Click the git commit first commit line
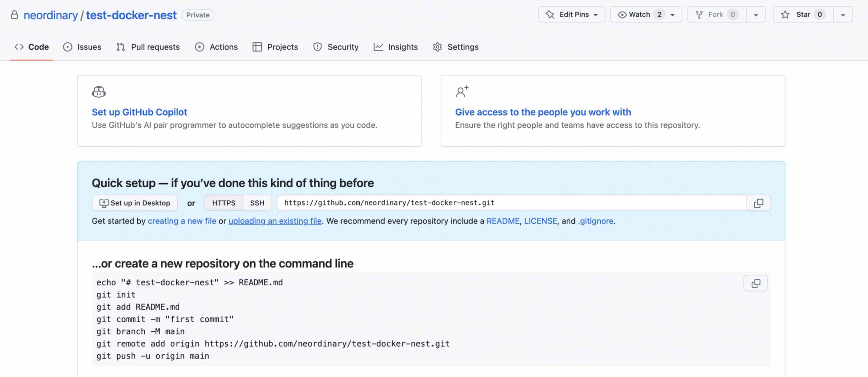868x377 pixels. [165, 319]
